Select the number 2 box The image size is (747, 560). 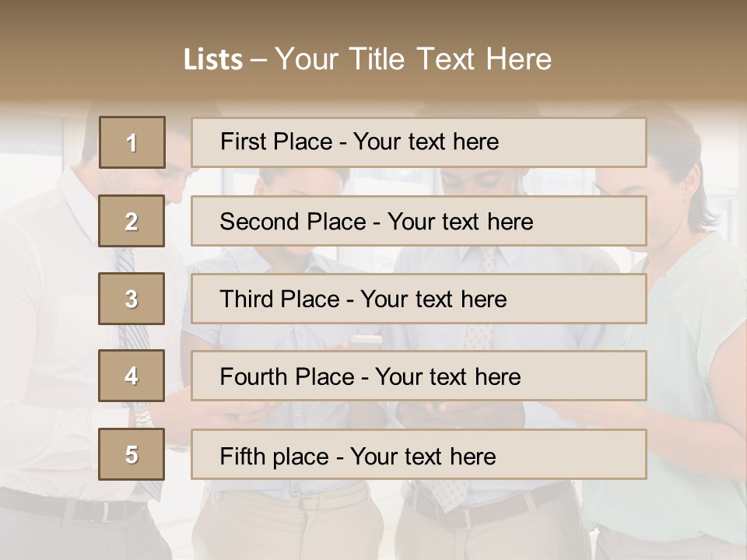pos(132,221)
